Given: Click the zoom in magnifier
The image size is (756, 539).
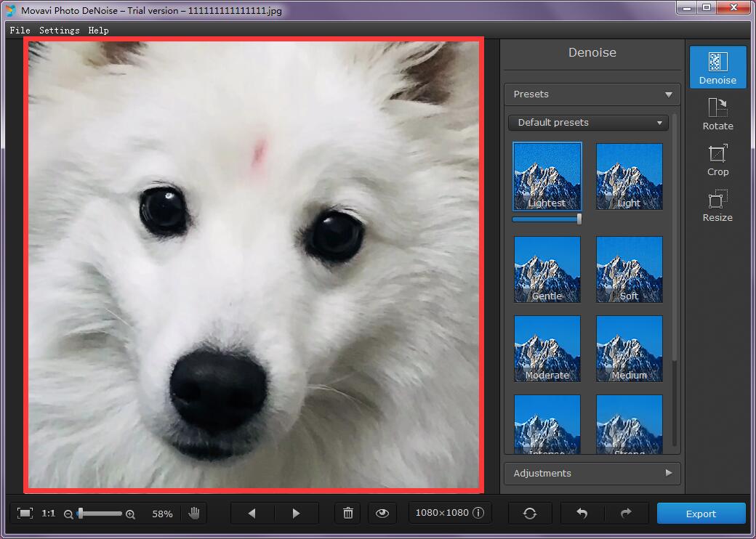Looking at the screenshot, I should coord(130,514).
